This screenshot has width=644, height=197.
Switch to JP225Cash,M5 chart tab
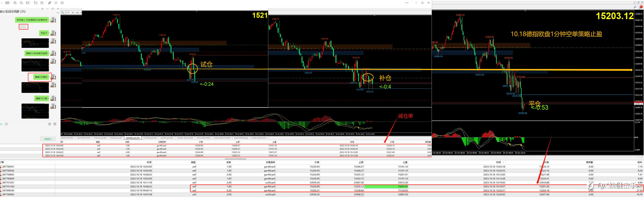[x=100, y=138]
